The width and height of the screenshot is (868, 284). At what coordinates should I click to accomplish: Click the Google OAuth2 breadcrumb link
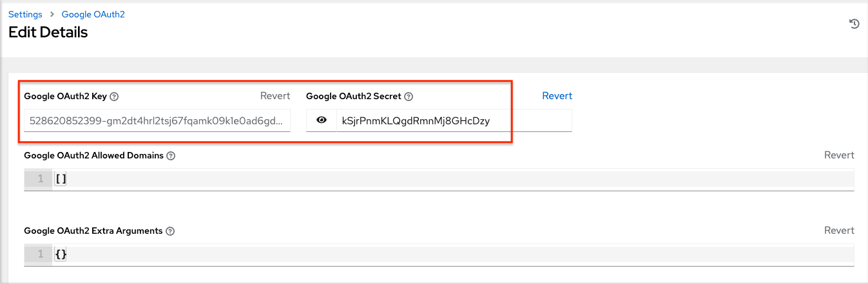point(93,14)
